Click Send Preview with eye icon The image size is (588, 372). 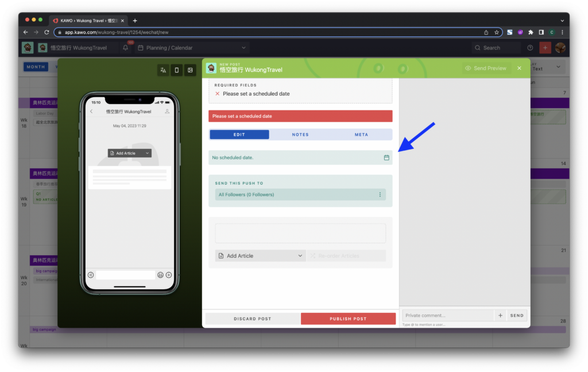(x=486, y=68)
